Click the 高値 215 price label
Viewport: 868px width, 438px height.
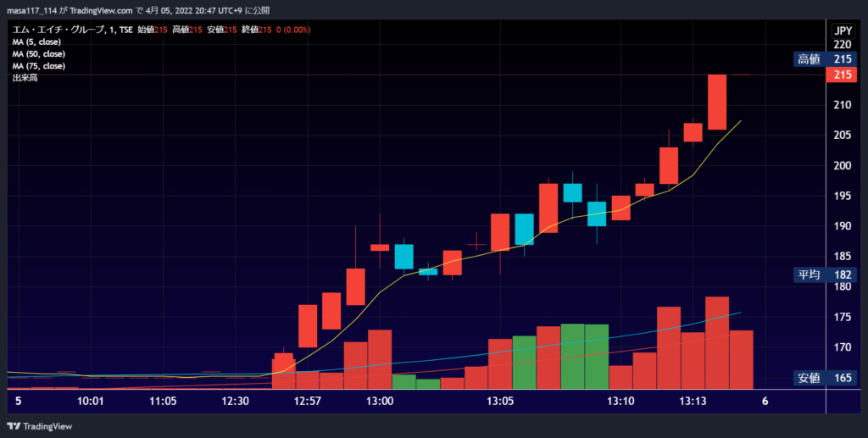(825, 59)
